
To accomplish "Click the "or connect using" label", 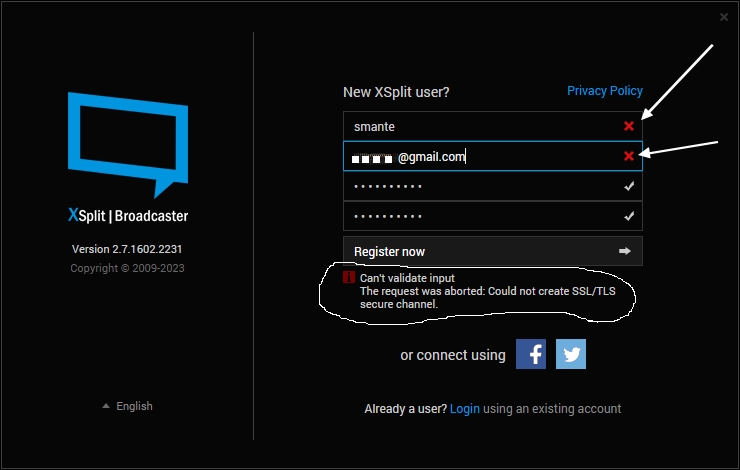I will click(453, 355).
